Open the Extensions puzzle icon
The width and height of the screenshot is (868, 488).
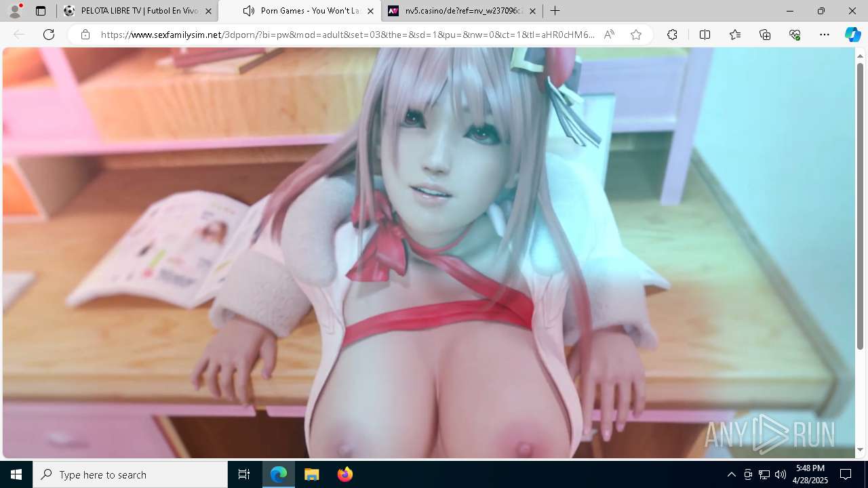click(672, 35)
